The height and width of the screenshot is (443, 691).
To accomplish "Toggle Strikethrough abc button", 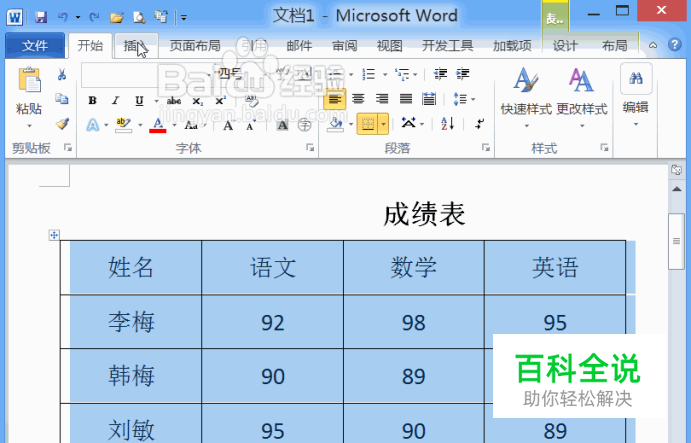I will pyautogui.click(x=174, y=101).
